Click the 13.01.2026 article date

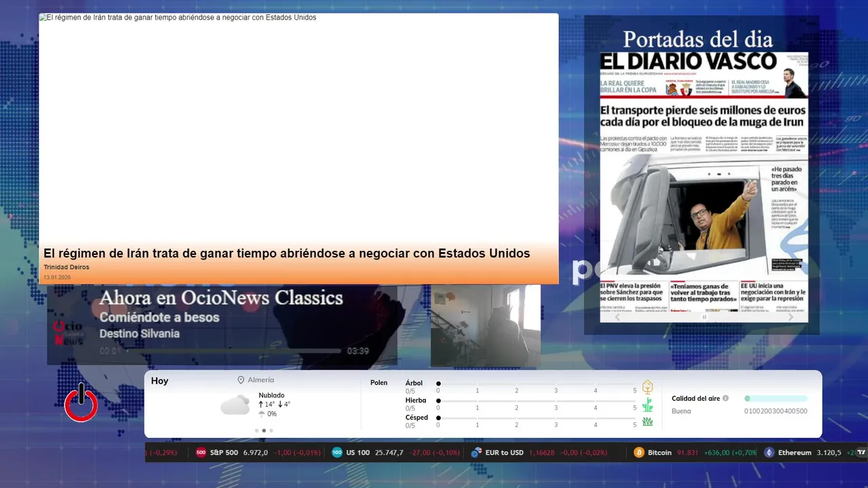57,277
